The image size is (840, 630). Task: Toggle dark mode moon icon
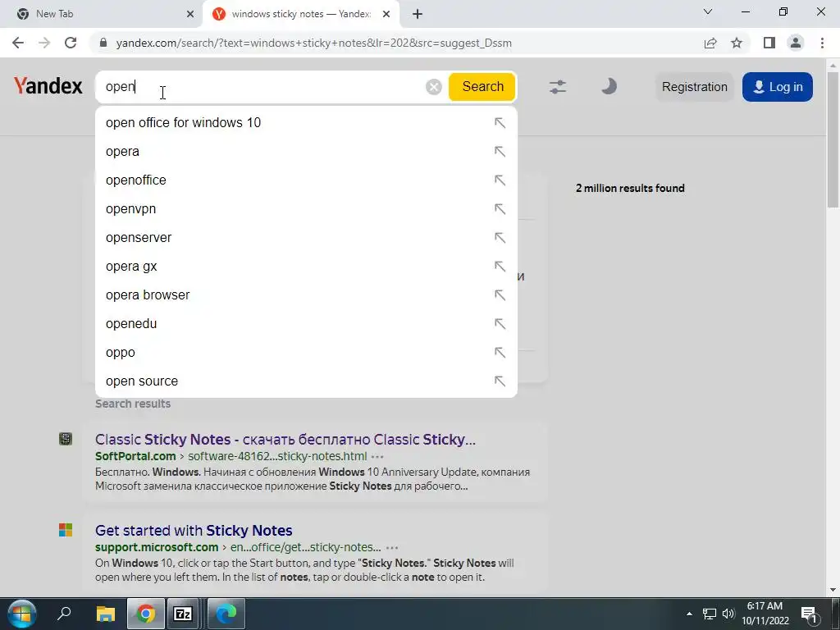coord(609,86)
